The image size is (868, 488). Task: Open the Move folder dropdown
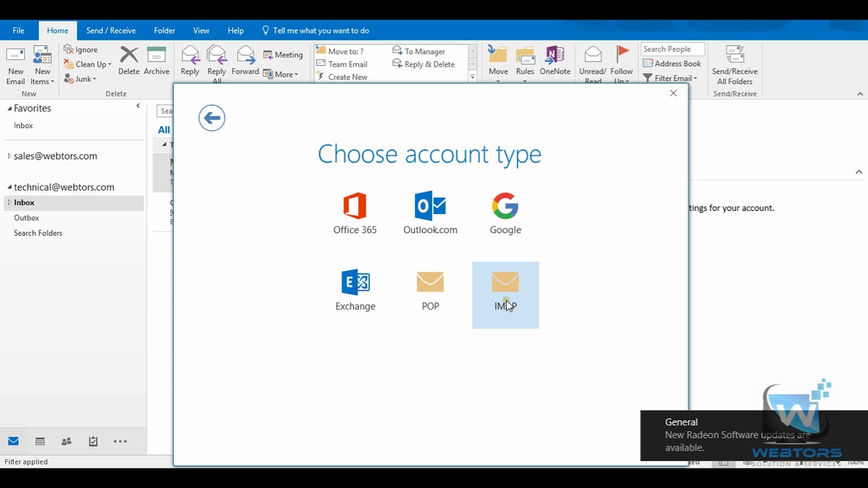498,65
